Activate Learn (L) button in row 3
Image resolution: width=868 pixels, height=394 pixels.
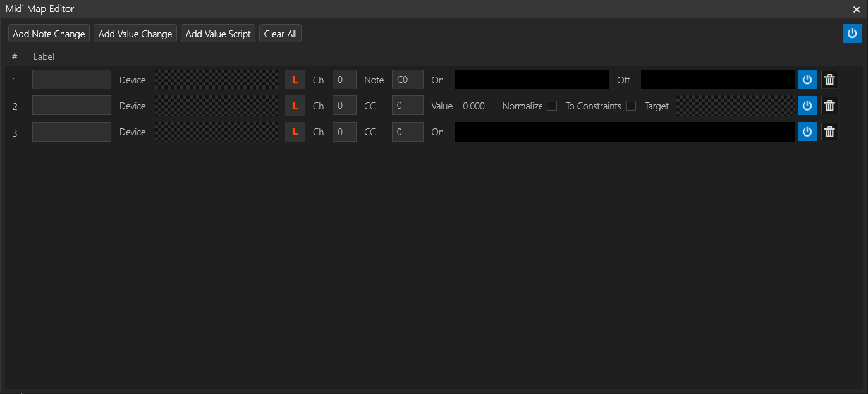tap(295, 132)
